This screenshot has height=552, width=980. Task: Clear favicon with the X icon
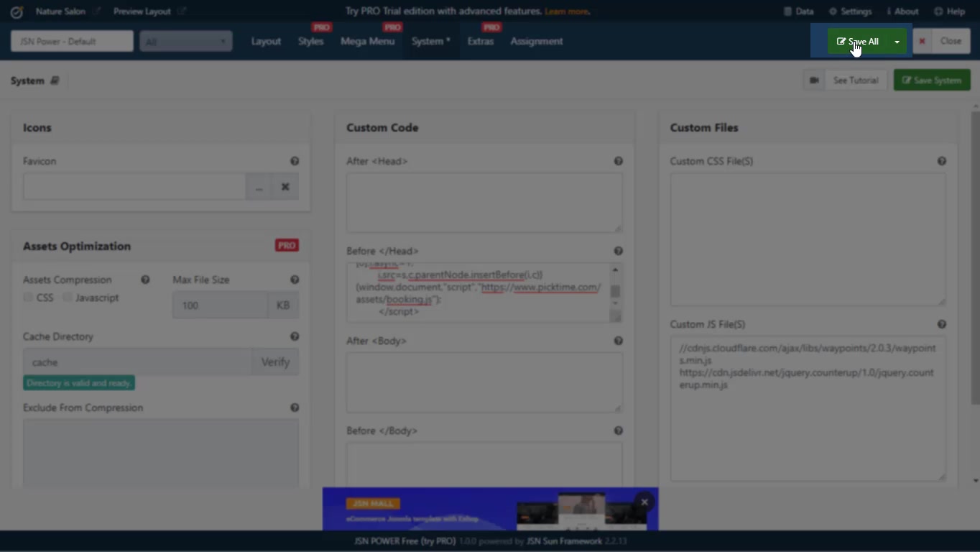(285, 187)
